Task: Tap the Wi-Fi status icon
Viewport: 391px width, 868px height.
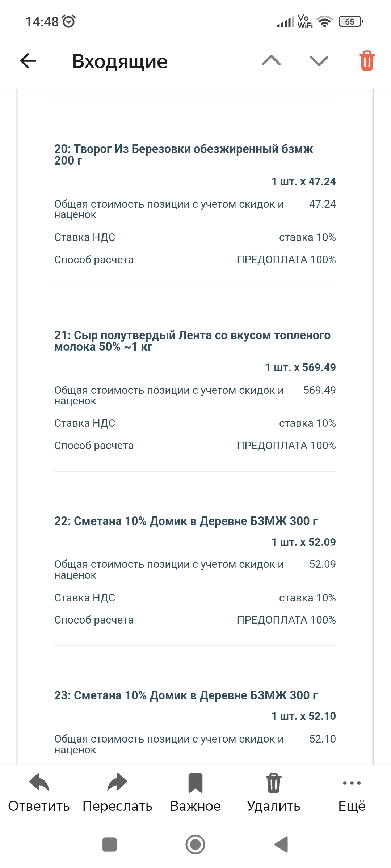Action: (325, 22)
